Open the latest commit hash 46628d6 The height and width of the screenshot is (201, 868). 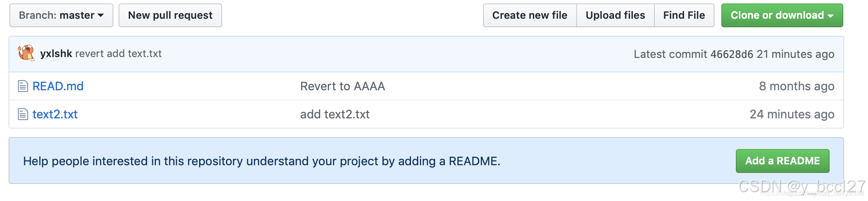point(732,55)
